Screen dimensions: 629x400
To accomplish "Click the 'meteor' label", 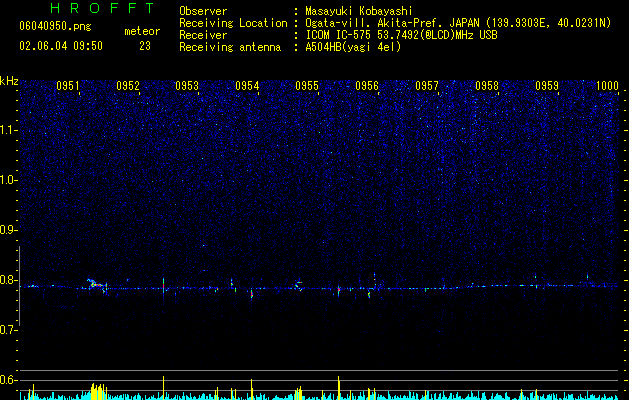I will pos(142,31).
